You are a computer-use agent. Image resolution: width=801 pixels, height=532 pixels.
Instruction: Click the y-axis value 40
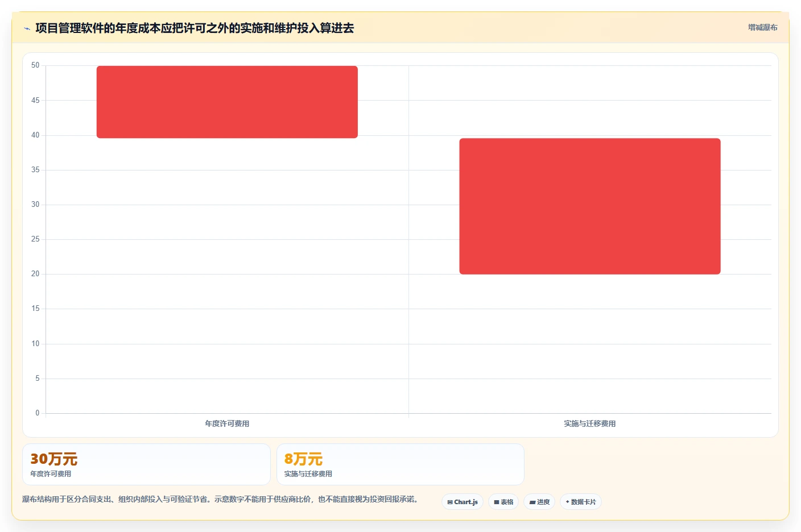(x=35, y=135)
